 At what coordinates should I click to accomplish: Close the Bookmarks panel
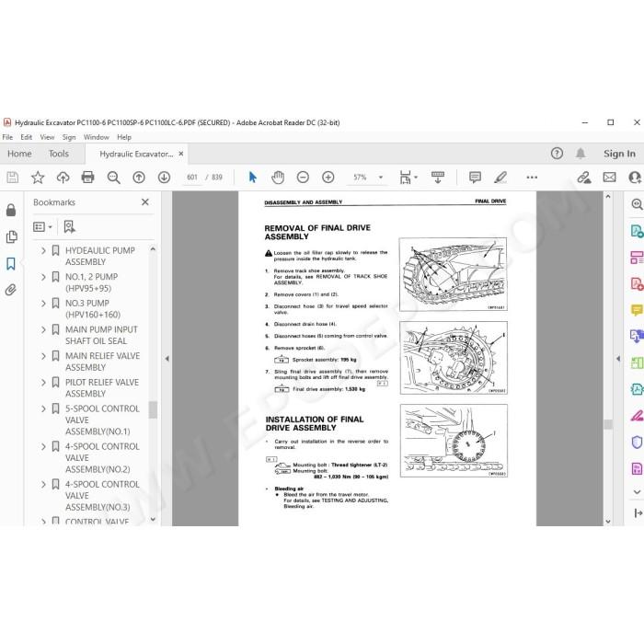[x=145, y=202]
